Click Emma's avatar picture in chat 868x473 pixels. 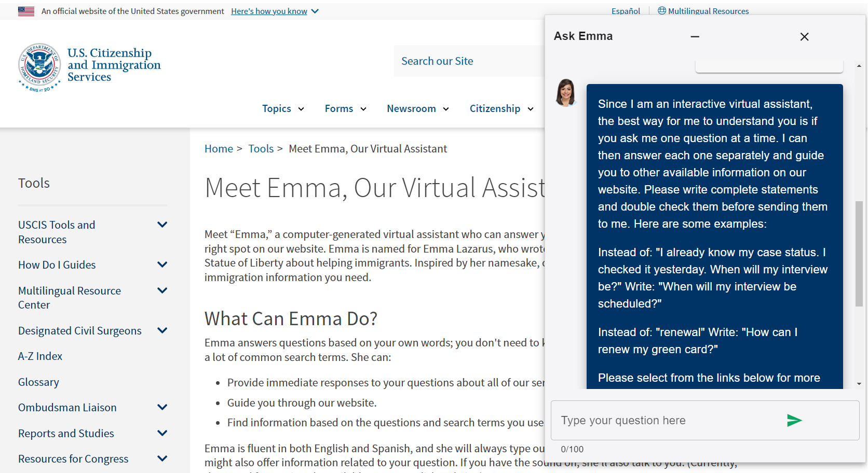pyautogui.click(x=566, y=92)
